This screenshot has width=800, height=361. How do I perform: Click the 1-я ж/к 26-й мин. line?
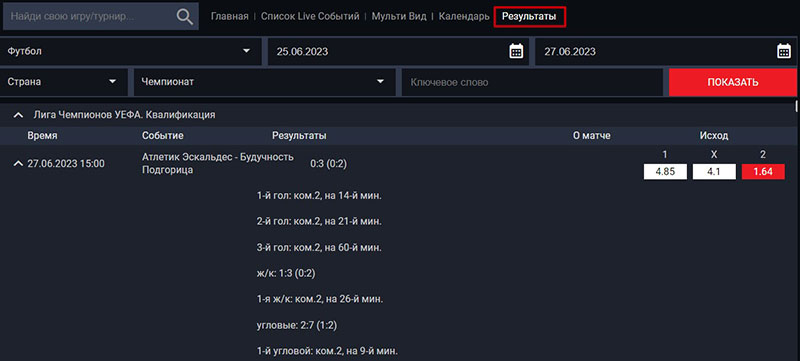(x=320, y=299)
